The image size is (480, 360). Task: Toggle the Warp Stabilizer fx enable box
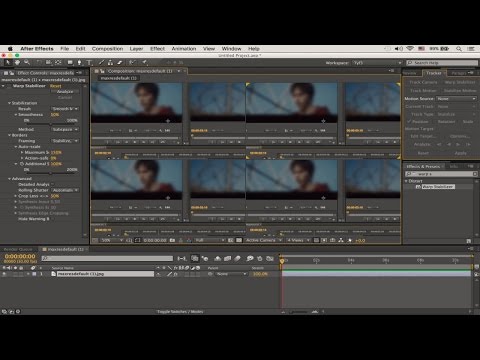9,86
